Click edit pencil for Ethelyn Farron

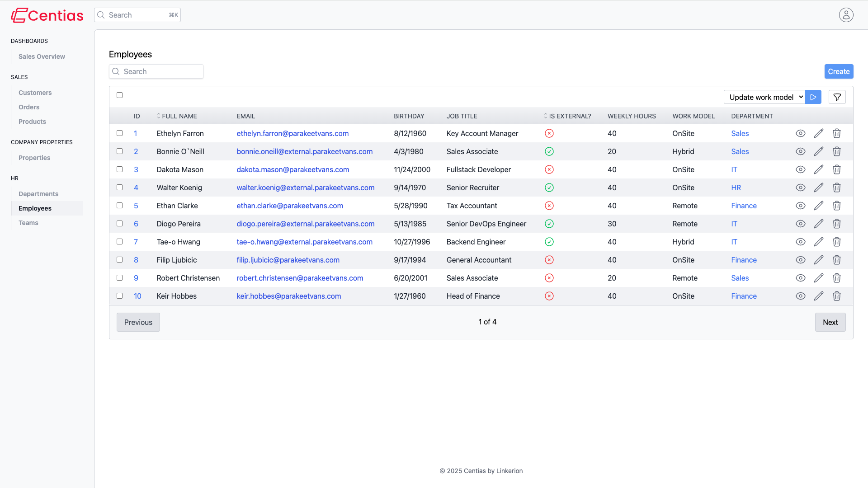tap(818, 133)
